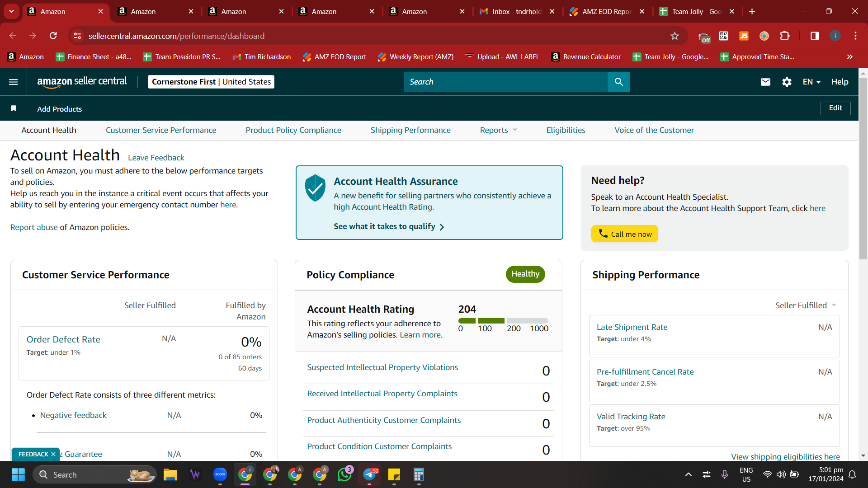Image resolution: width=868 pixels, height=488 pixels.
Task: Open the settings gear icon
Action: [x=787, y=82]
